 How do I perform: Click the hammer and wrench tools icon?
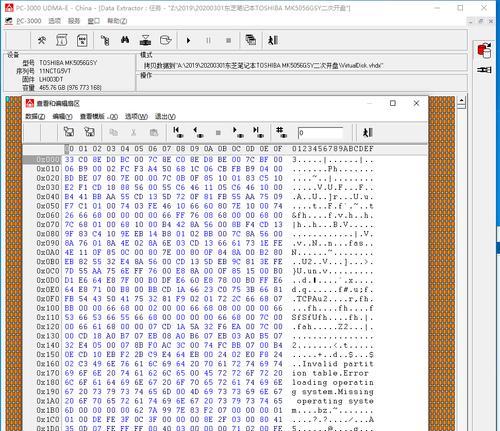pos(42,41)
